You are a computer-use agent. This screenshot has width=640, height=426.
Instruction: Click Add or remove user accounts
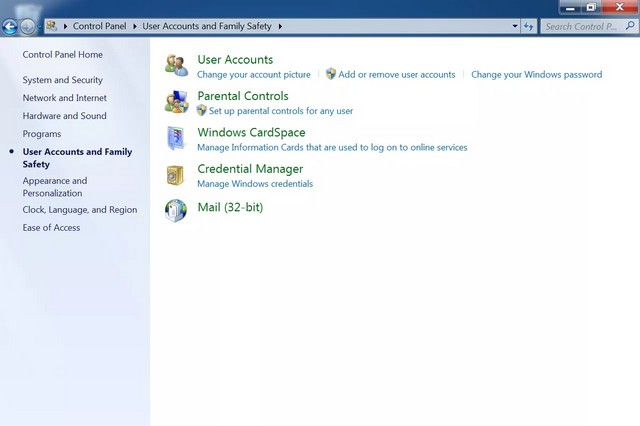(x=396, y=75)
